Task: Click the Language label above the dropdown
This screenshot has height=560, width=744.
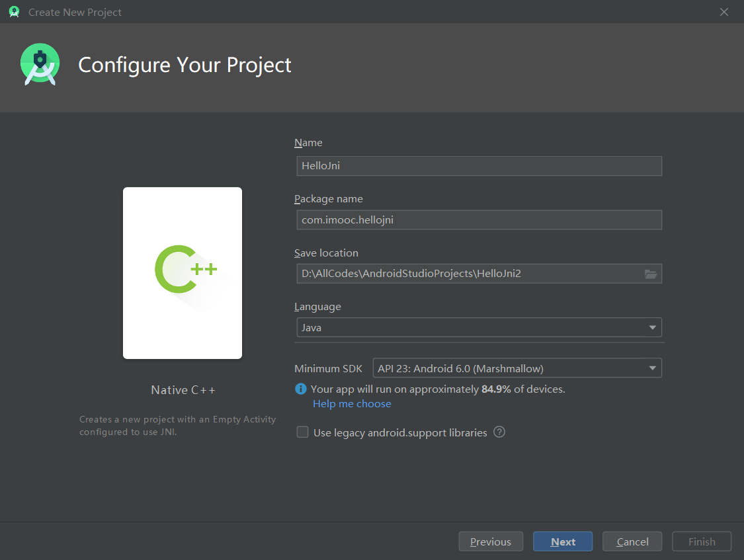Action: (x=317, y=307)
